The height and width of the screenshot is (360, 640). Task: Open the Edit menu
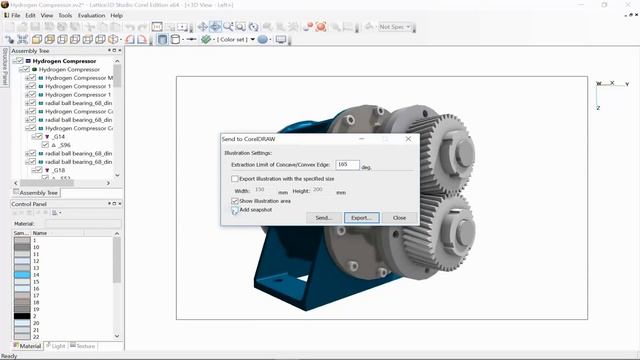tap(30, 15)
